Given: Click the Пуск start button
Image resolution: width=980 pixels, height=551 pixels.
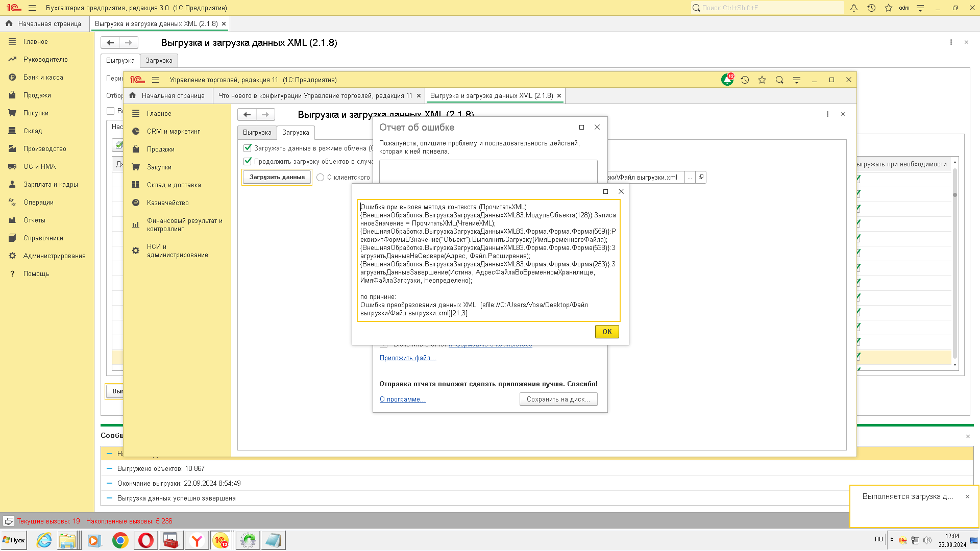Looking at the screenshot, I should tap(14, 540).
